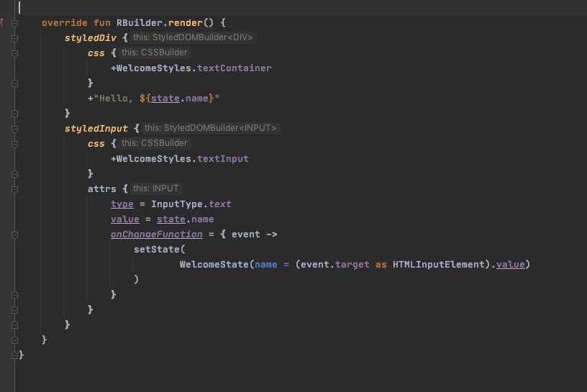Screen dimensions: 587x392
Task: Click the 'this: StyledDOMBuilder<DIV>' inlay hint
Action: [x=193, y=37]
